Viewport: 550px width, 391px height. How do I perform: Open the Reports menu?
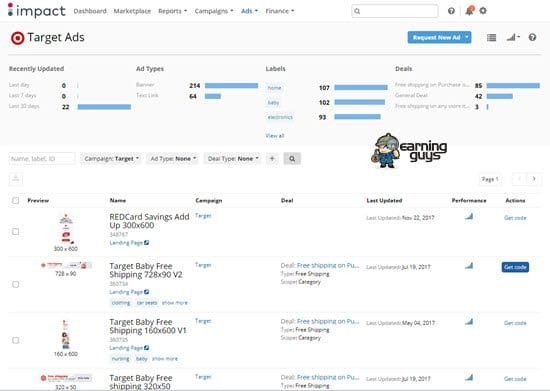pyautogui.click(x=172, y=11)
